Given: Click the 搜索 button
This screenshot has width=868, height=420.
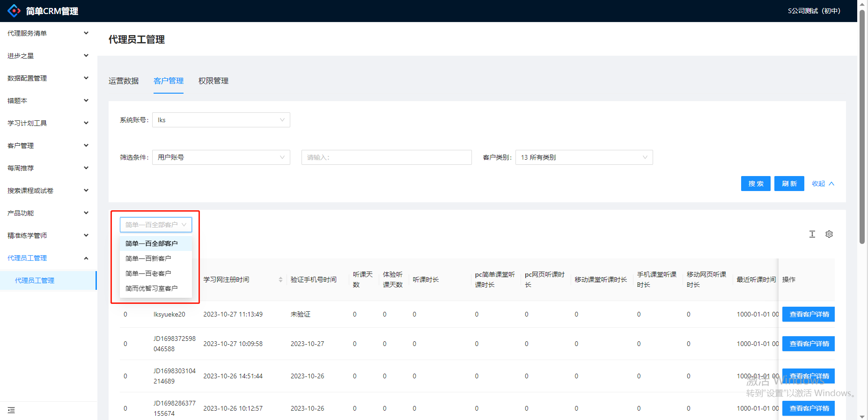Looking at the screenshot, I should pyautogui.click(x=755, y=184).
